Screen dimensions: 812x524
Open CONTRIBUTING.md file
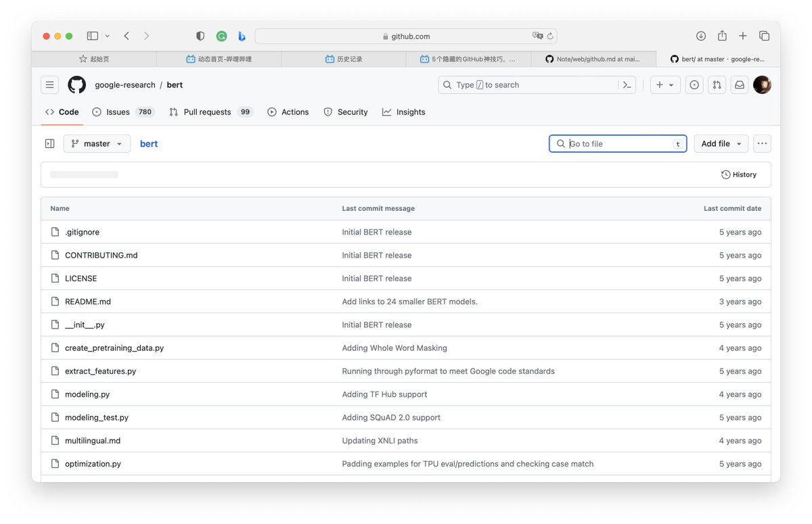101,256
